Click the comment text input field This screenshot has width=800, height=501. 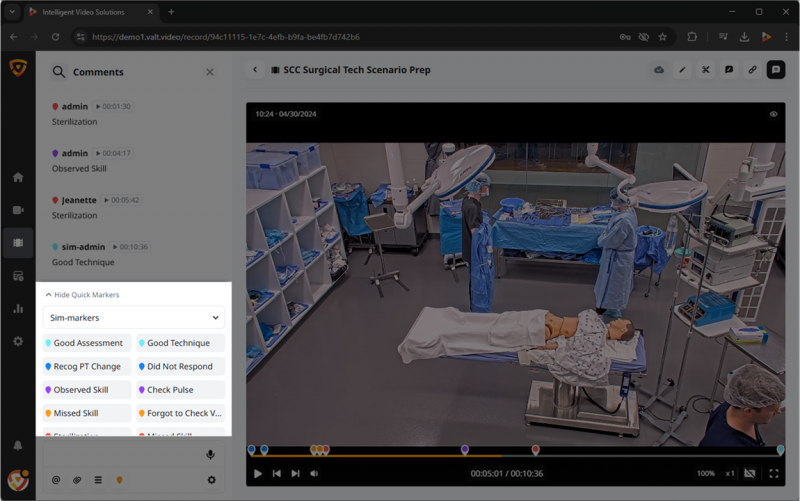[x=124, y=455]
